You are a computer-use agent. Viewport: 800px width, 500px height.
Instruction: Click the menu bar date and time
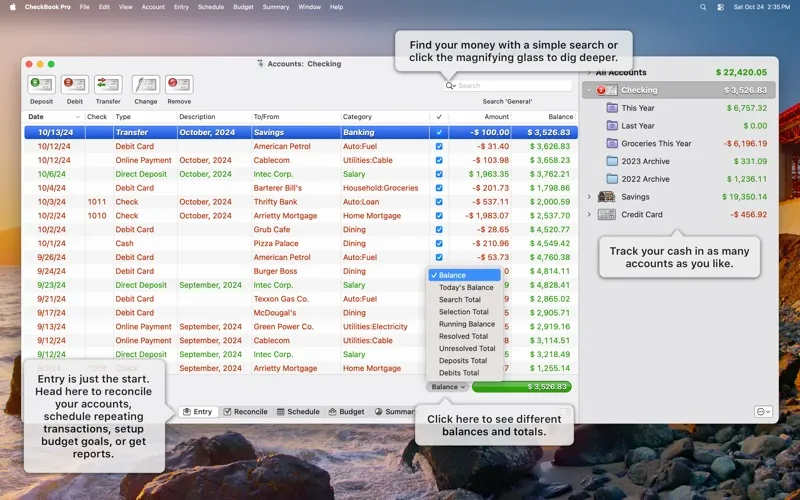[x=761, y=7]
